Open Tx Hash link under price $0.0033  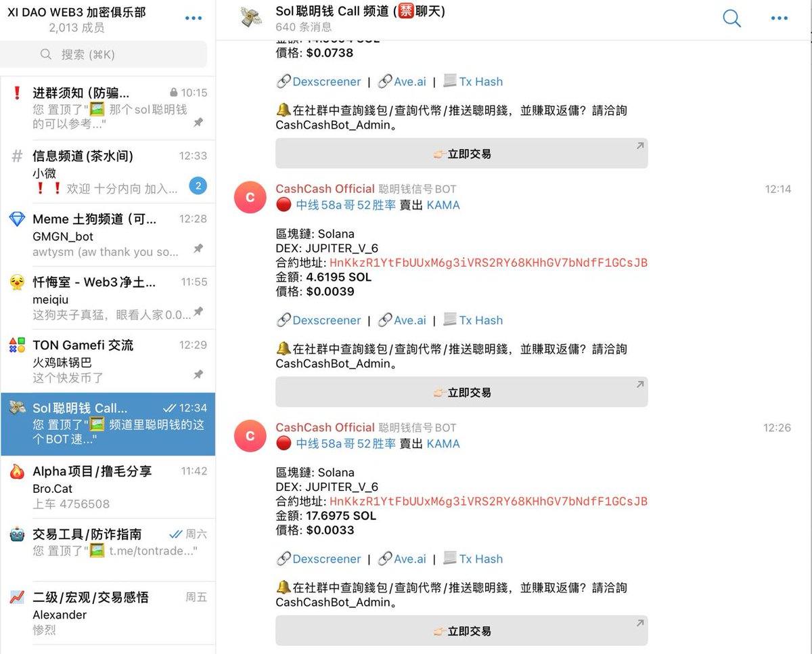(480, 559)
